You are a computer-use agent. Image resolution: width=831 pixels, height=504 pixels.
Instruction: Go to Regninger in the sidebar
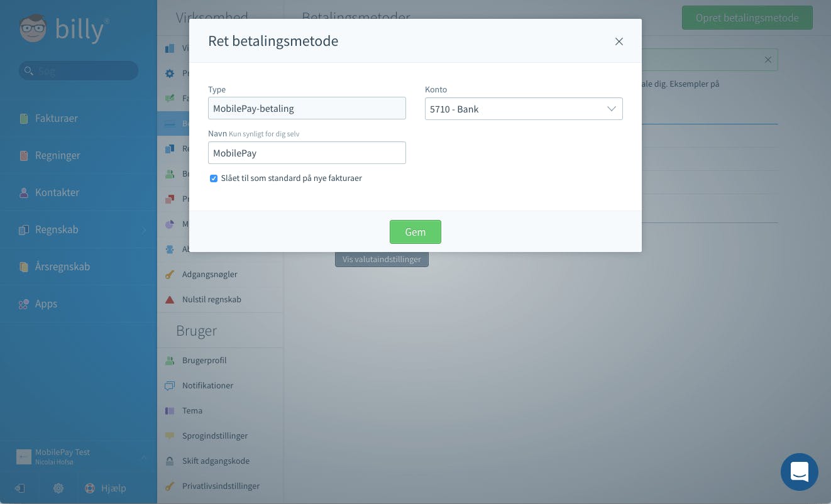click(x=58, y=155)
